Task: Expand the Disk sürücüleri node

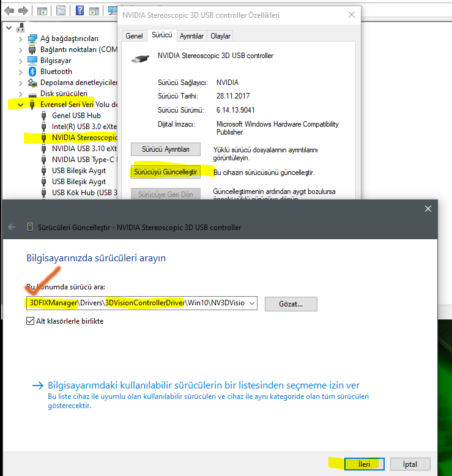Action: [x=20, y=94]
